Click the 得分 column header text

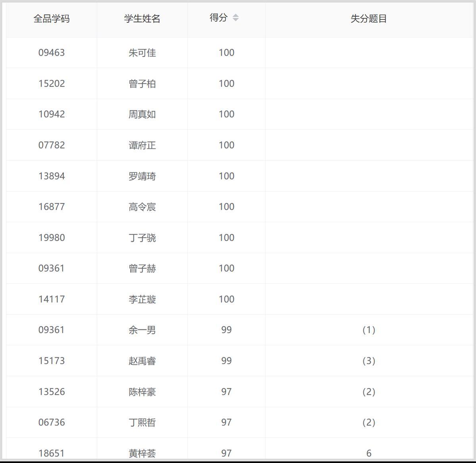click(219, 18)
